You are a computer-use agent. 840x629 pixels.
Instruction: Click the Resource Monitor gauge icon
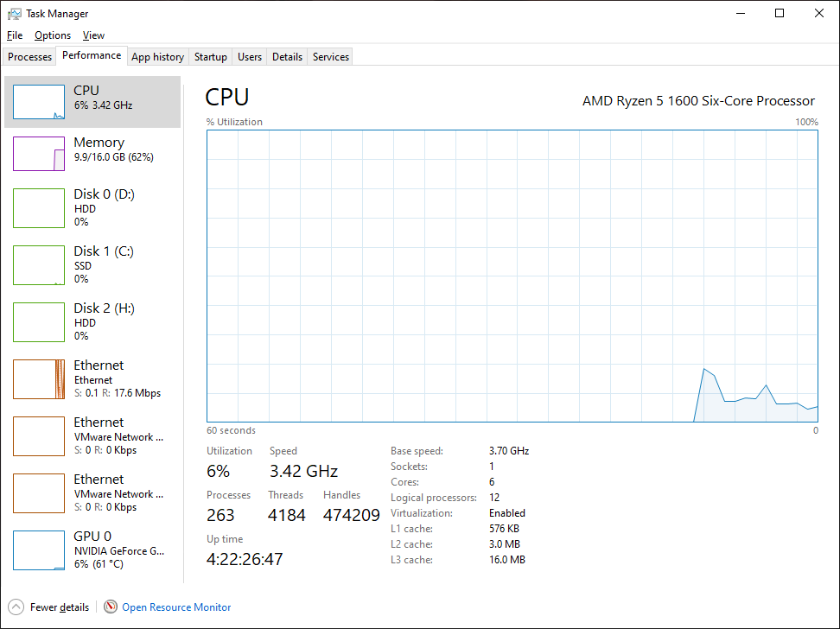tap(111, 607)
